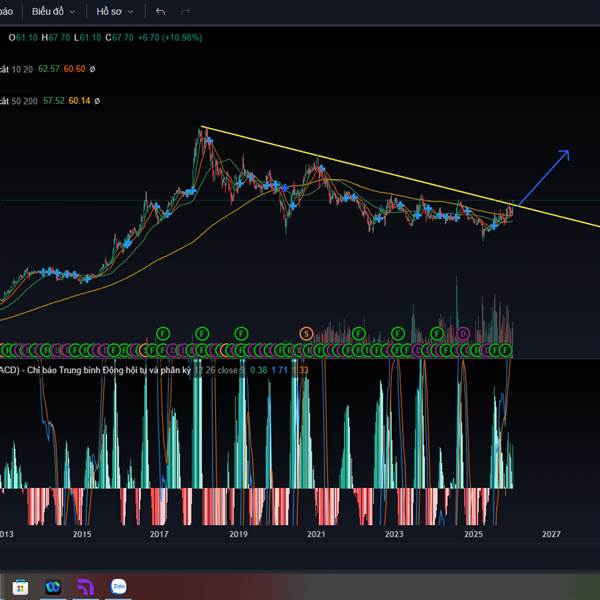Click the blue MACD value 1.71
Viewport: 600px width, 600px height.
279,370
